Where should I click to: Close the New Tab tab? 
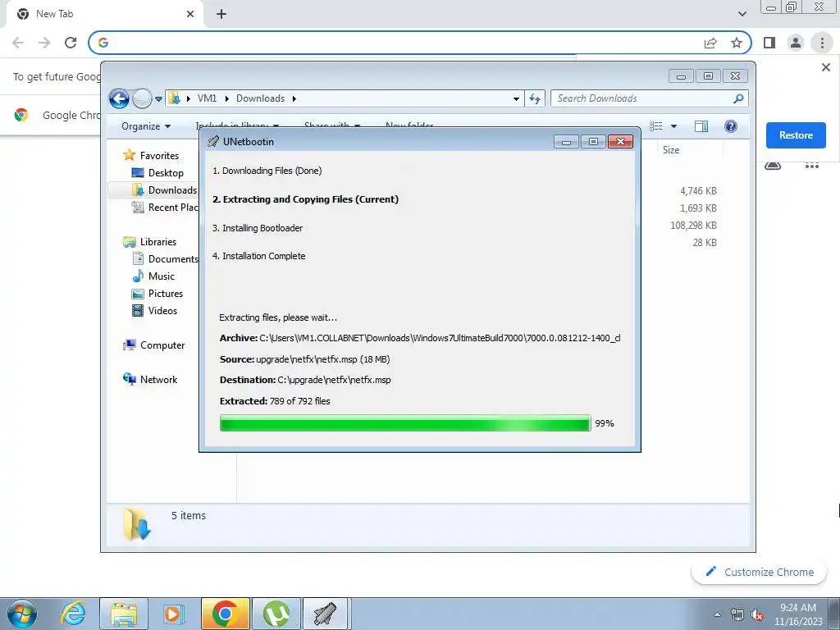coord(190,14)
